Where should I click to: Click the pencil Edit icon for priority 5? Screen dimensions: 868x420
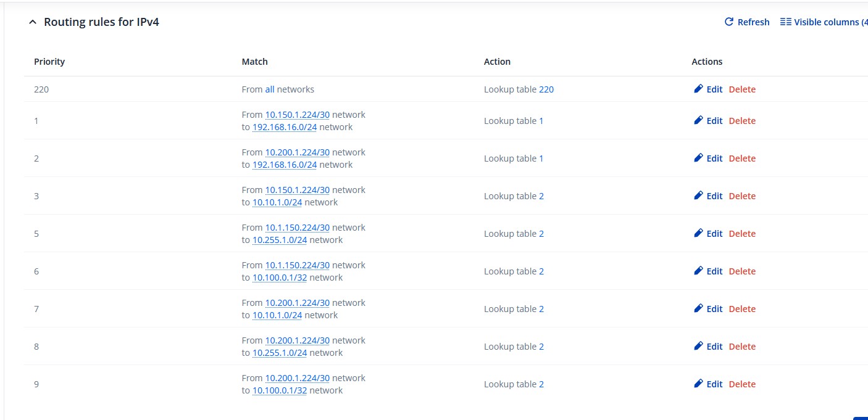pyautogui.click(x=699, y=233)
